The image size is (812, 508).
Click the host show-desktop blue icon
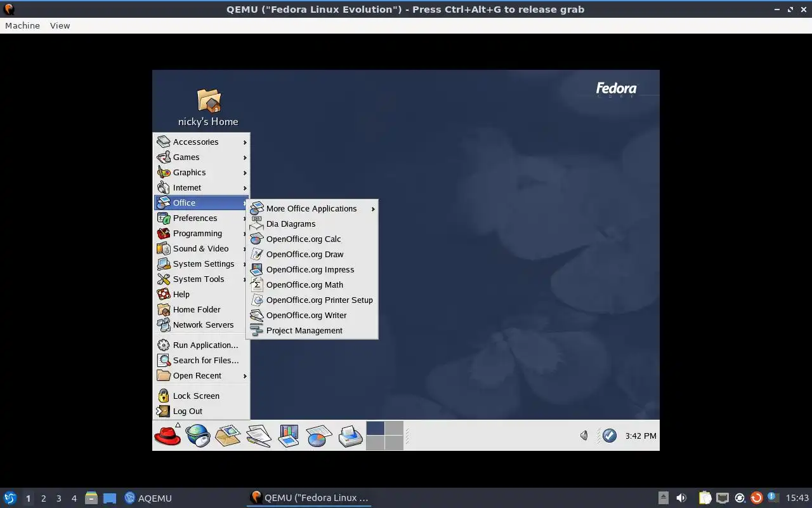pyautogui.click(x=110, y=498)
